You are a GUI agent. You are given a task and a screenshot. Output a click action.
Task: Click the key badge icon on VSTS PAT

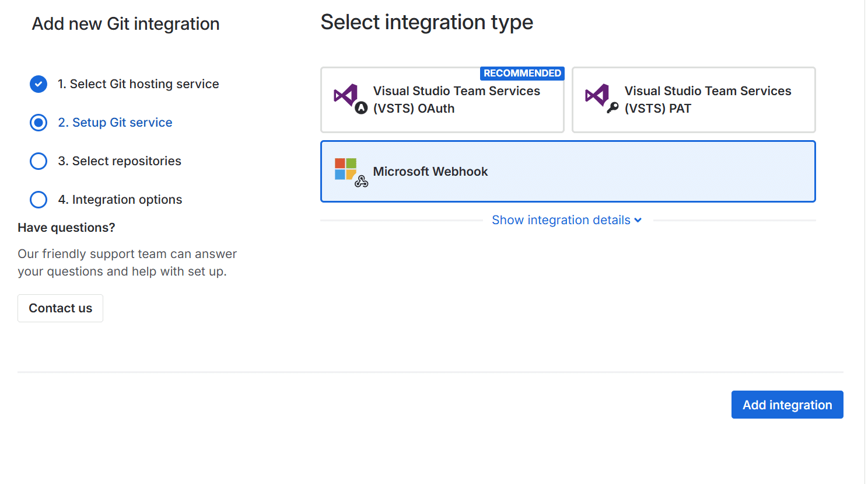tap(612, 107)
